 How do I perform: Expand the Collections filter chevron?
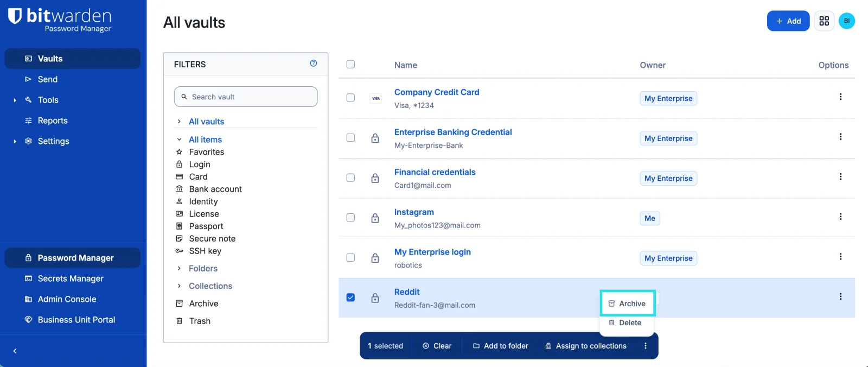pos(179,286)
